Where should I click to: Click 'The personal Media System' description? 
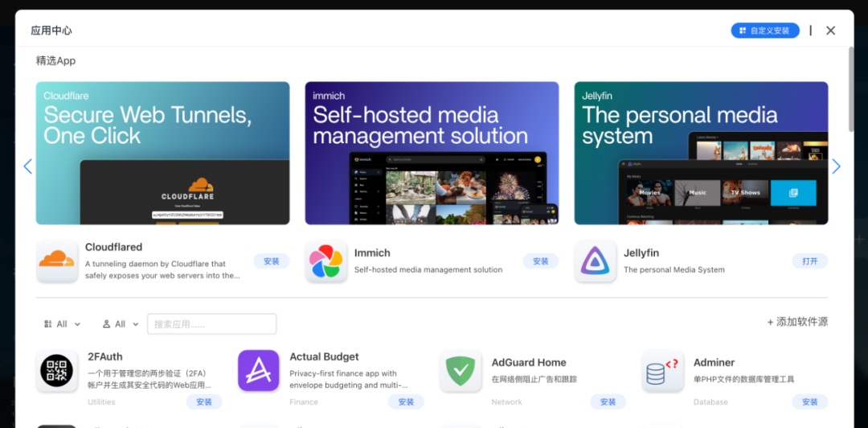coord(674,270)
